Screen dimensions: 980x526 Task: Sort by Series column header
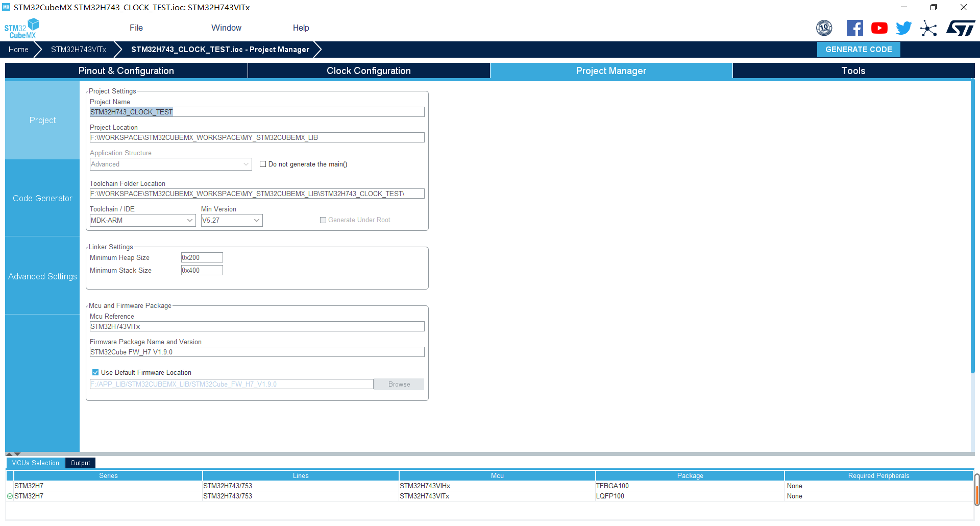click(x=108, y=475)
